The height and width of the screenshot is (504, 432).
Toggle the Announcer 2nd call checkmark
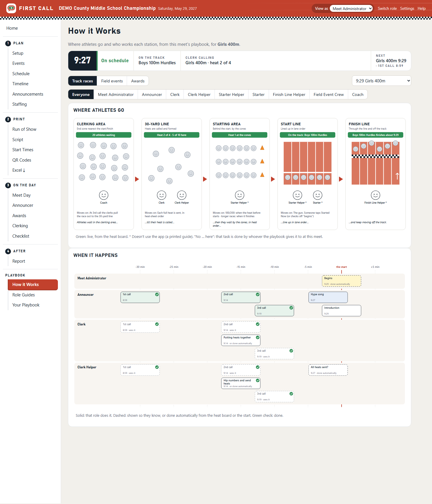(258, 294)
